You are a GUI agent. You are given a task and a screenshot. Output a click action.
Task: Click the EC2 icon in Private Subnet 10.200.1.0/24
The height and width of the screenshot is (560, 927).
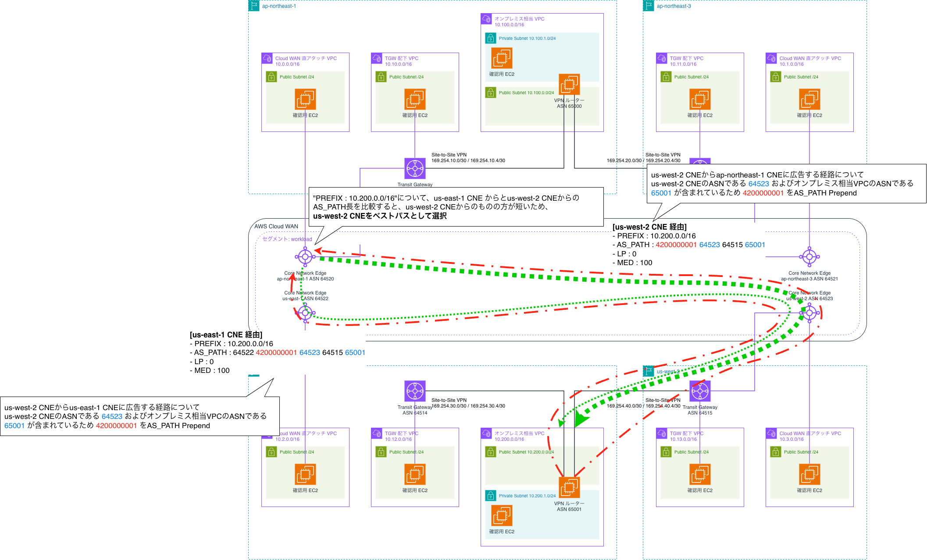tap(502, 516)
